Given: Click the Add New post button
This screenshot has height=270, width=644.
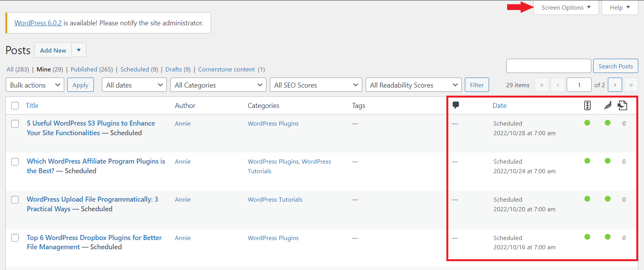Looking at the screenshot, I should pos(53,50).
